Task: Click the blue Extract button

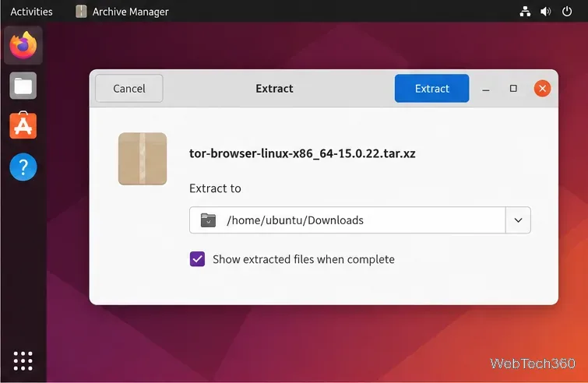Action: click(431, 89)
